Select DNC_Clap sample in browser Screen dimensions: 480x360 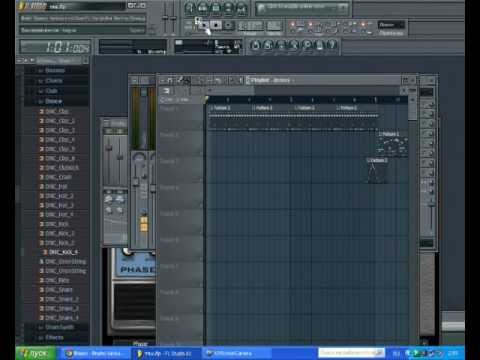click(x=57, y=111)
